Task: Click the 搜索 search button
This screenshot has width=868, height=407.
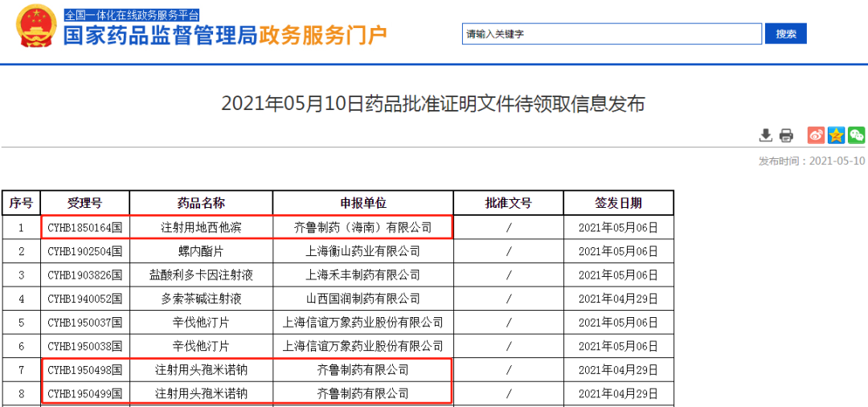Action: pyautogui.click(x=786, y=34)
